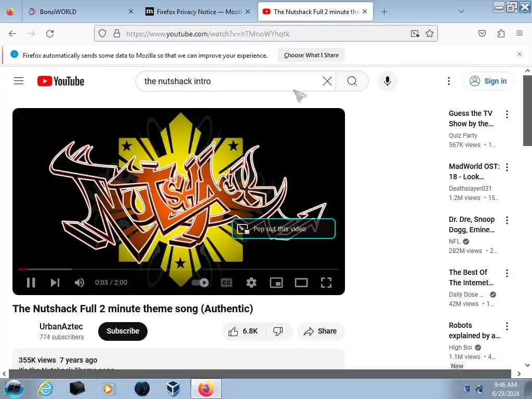This screenshot has width=532, height=399.
Task: Enable theater mode view
Action: click(x=301, y=283)
